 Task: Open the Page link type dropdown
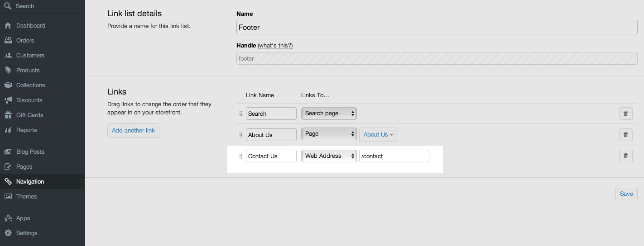pos(329,134)
